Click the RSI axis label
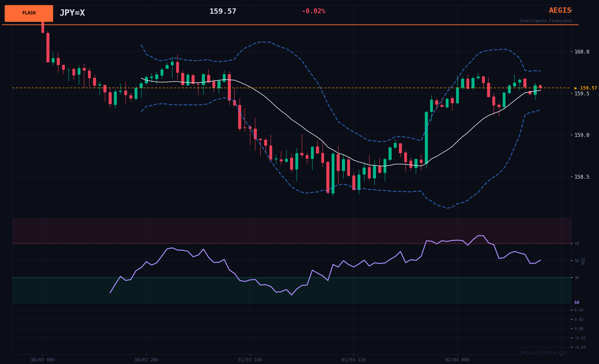 click(583, 261)
